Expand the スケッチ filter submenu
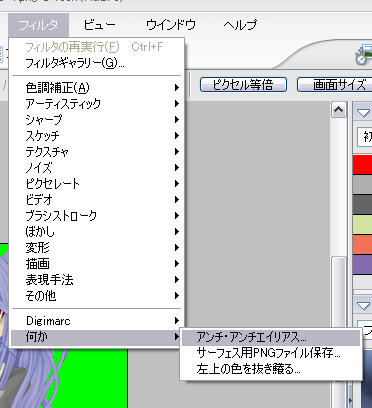The height and width of the screenshot is (408, 372). click(97, 136)
